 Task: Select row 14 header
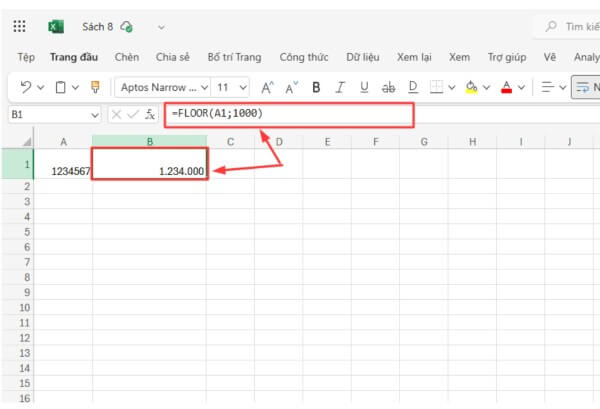click(x=18, y=368)
